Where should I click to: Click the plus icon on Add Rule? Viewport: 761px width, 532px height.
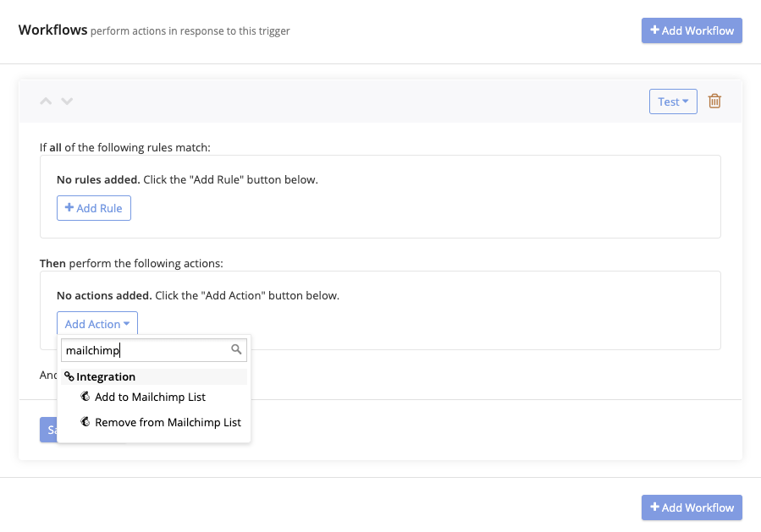point(69,208)
